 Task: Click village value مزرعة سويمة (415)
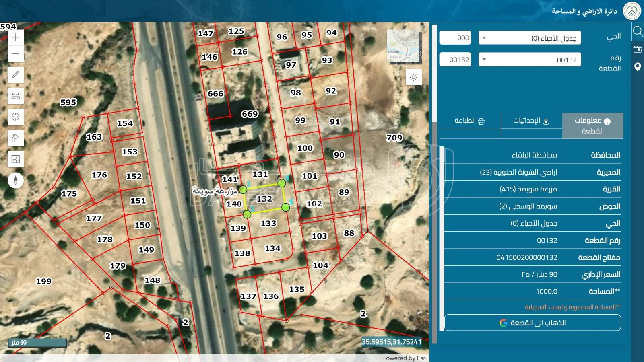coord(528,189)
